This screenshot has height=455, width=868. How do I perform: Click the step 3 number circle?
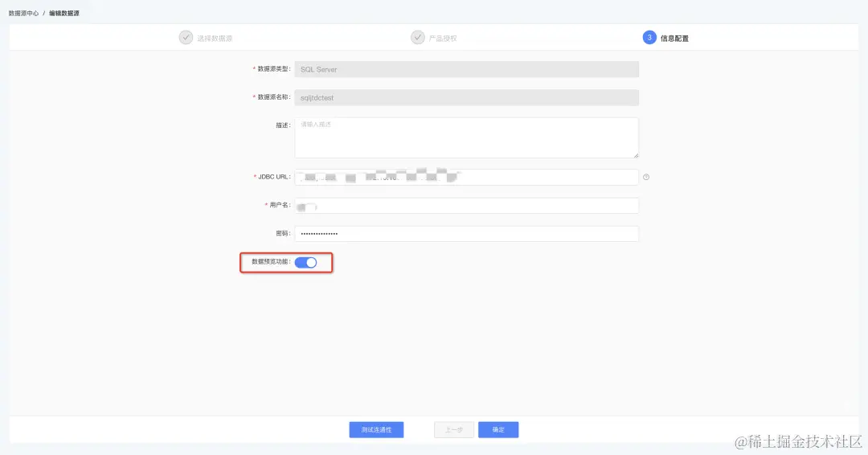pos(649,38)
